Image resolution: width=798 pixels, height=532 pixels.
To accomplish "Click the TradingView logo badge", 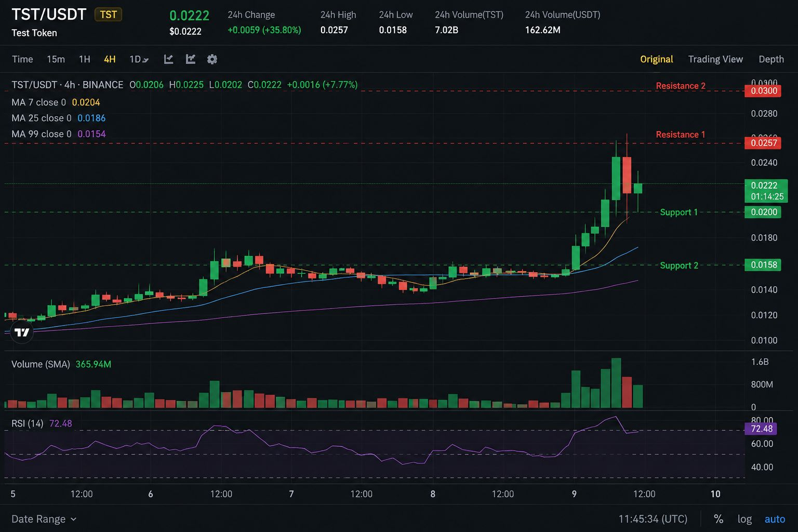I will point(22,332).
